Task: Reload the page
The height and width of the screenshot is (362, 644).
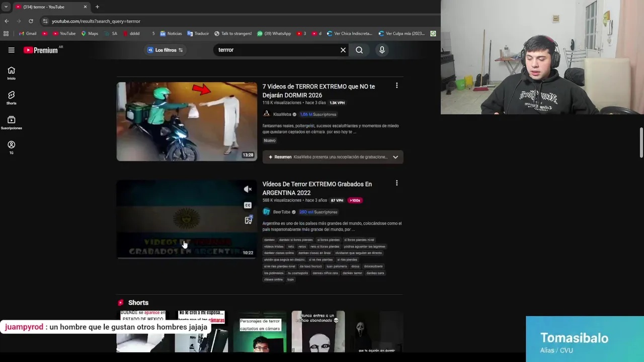Action: (31, 21)
